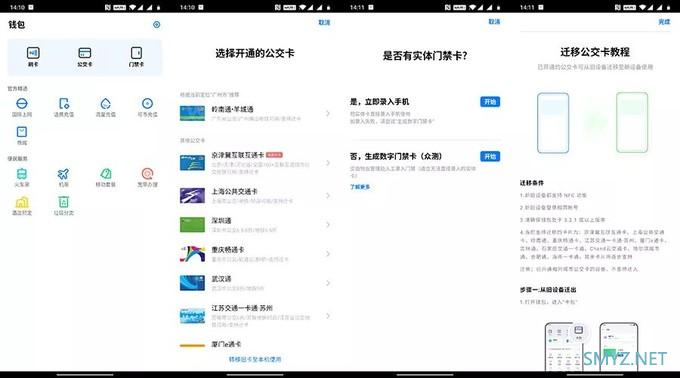Tap the circular settings icon beside 钱包
Viewport: 680px width, 378px height.
pyautogui.click(x=157, y=25)
